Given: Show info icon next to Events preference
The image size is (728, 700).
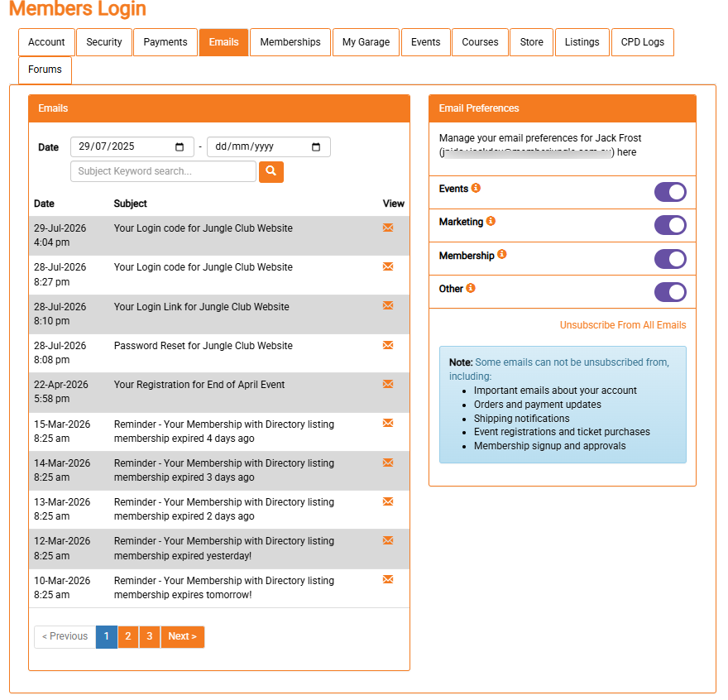Looking at the screenshot, I should (476, 188).
